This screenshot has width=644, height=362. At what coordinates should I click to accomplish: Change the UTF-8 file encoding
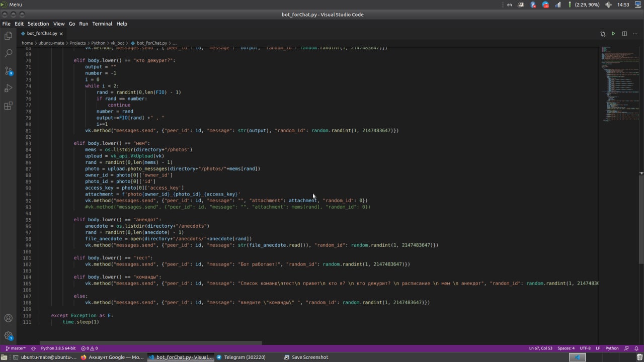585,348
